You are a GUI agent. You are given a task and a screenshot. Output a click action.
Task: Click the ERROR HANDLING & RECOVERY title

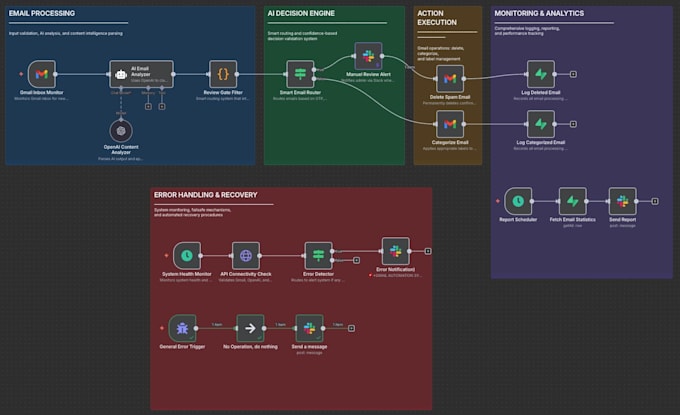pos(206,195)
